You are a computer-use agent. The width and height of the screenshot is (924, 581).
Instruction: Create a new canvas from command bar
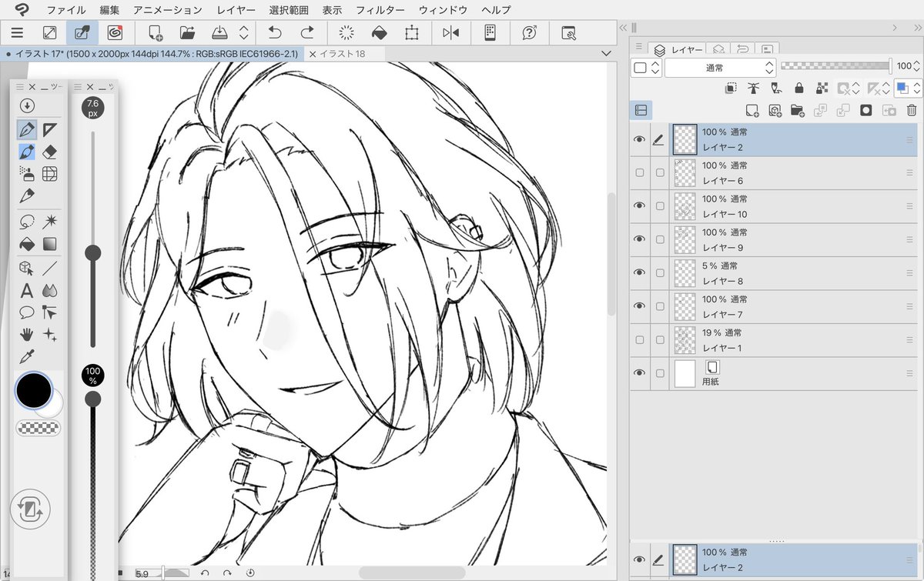coord(156,32)
